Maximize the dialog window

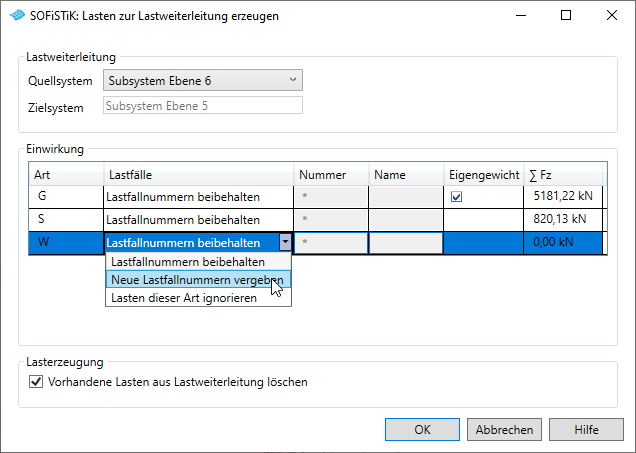click(565, 16)
